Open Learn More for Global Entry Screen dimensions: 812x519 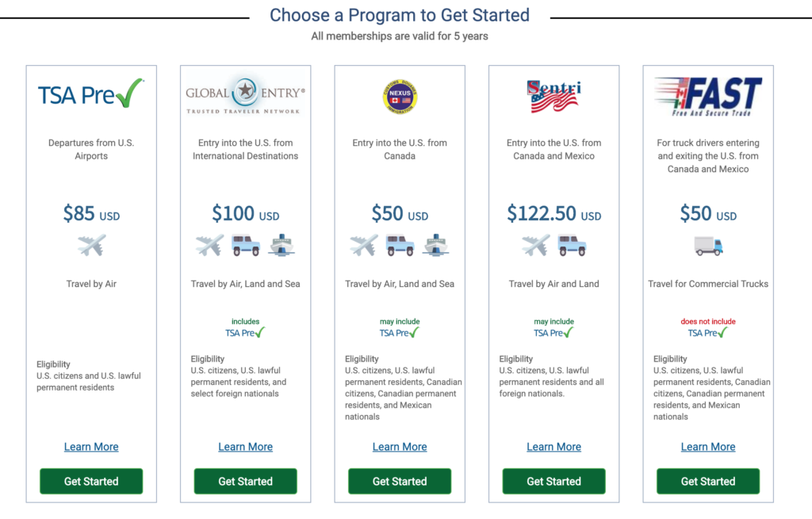click(246, 447)
